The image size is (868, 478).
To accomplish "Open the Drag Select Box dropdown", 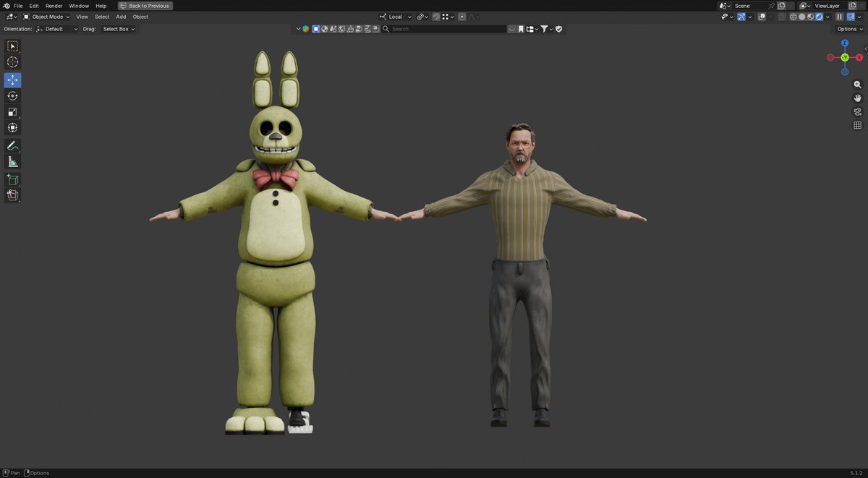I will click(118, 29).
